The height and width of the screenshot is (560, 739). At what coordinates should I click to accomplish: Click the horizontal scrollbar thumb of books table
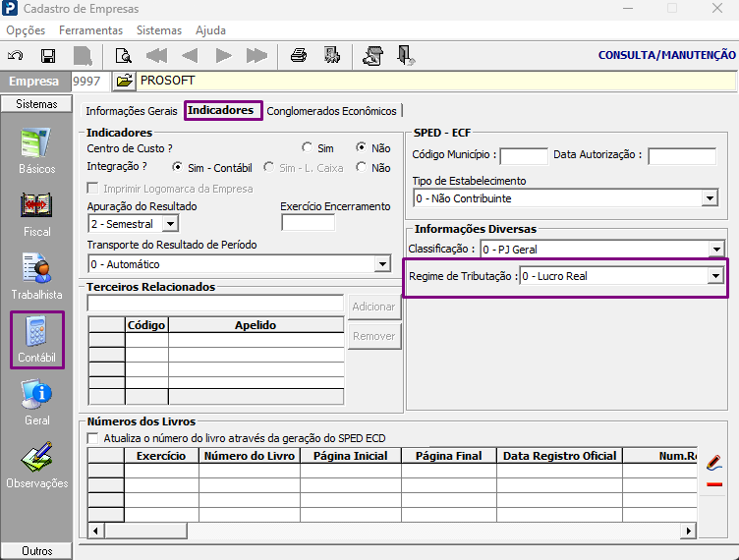tap(145, 531)
